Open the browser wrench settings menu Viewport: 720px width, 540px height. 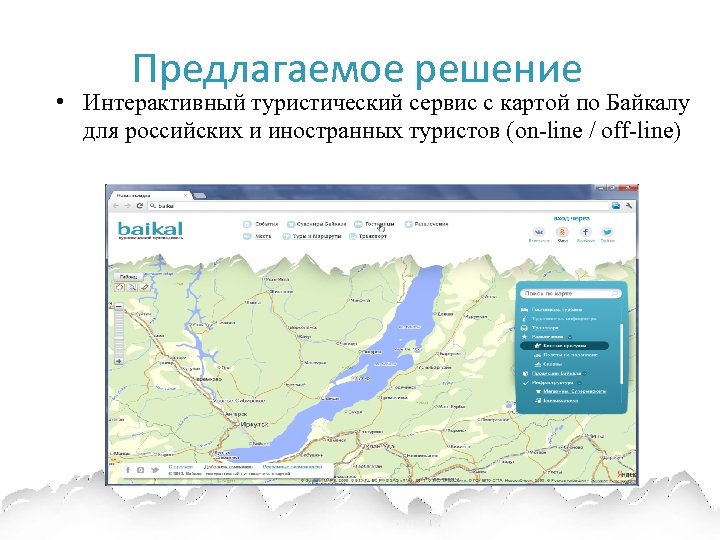coord(629,206)
